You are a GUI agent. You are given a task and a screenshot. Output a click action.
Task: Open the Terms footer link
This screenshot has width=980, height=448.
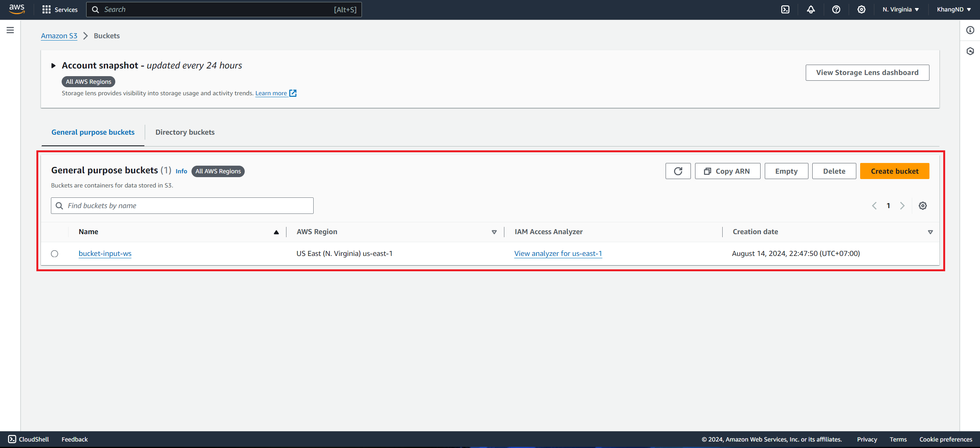(898, 439)
